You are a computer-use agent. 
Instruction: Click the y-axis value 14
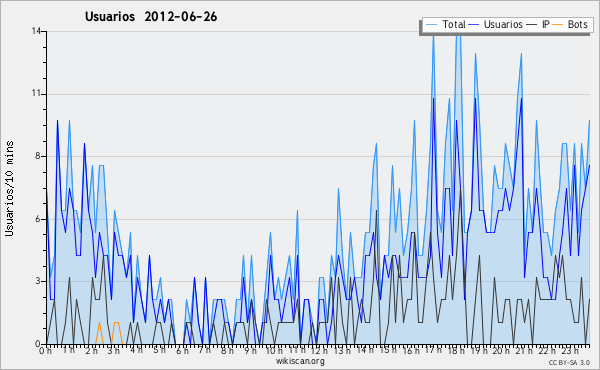pos(36,31)
